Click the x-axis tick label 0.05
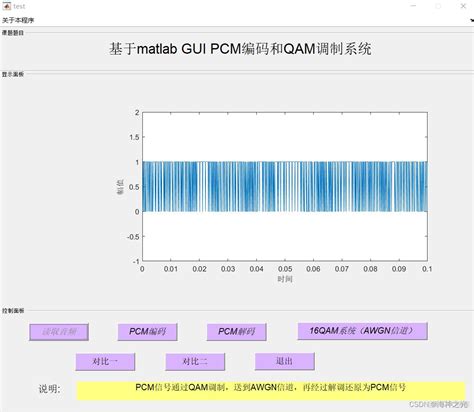Screen dimensions: 474x412 285,269
